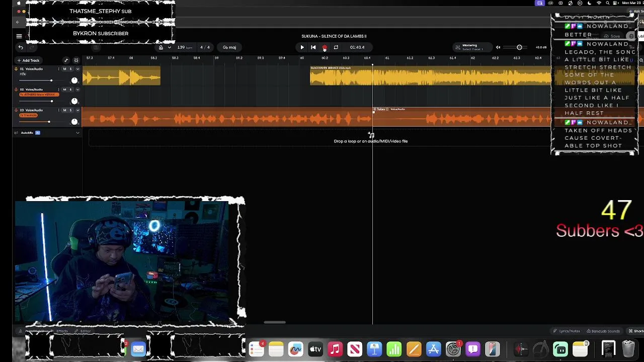Mute track 02 Voice/Audio
This screenshot has width=644, height=362.
click(x=64, y=89)
